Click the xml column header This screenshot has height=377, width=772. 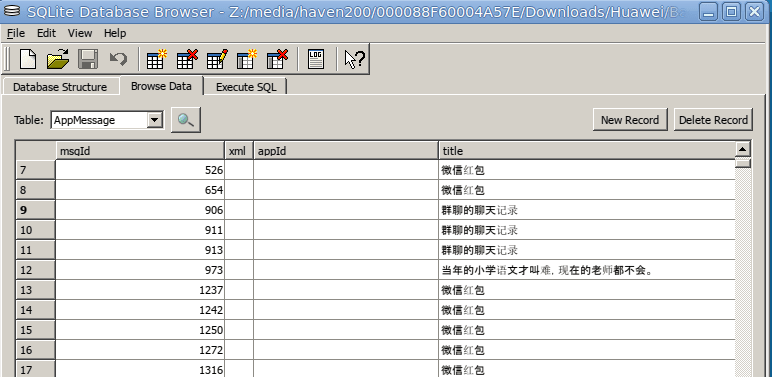[239, 151]
